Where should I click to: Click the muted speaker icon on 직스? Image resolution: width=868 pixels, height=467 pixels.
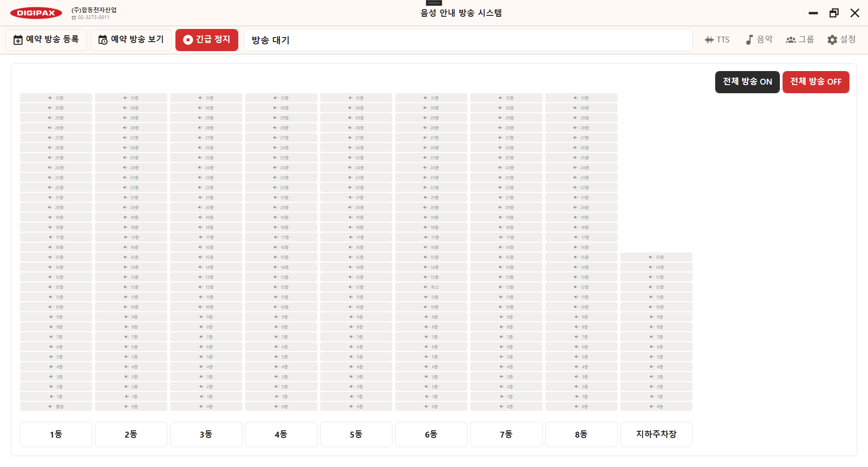coord(426,287)
